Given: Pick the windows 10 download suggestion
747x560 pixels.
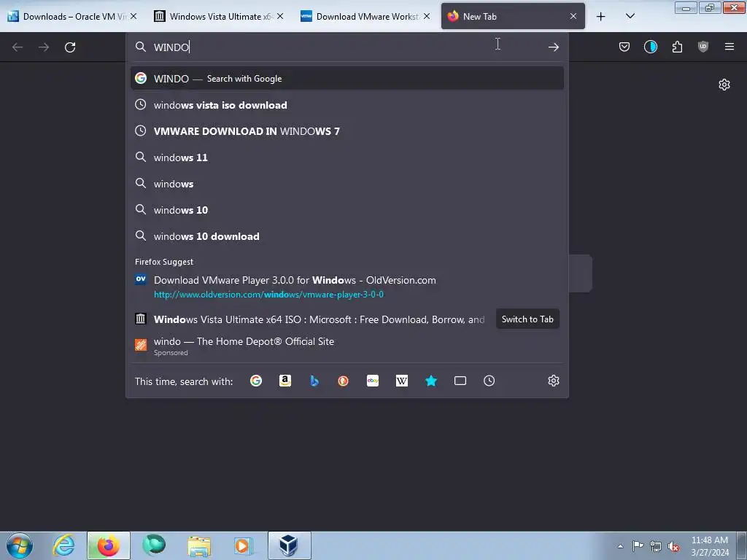Looking at the screenshot, I should click(347, 236).
